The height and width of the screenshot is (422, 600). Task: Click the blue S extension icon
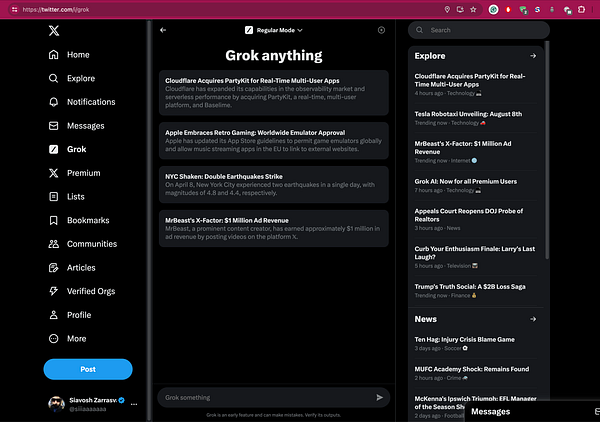[537, 10]
